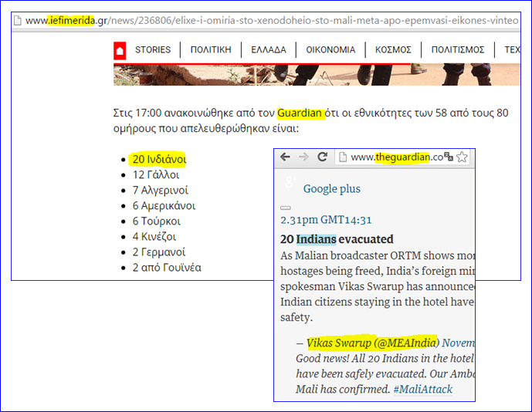The width and height of the screenshot is (532, 412).
Task: Open the 2.31pm GMT timestamp link
Action: [326, 220]
